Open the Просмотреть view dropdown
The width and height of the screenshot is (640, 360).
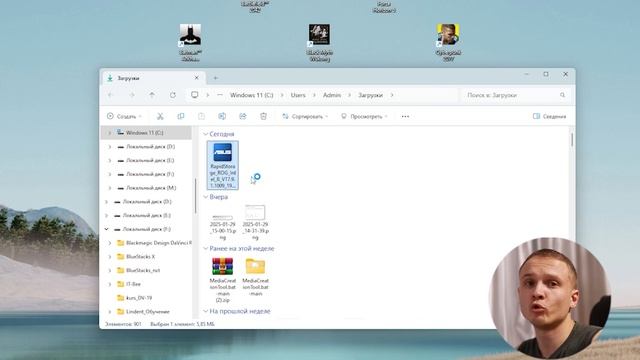[364, 116]
